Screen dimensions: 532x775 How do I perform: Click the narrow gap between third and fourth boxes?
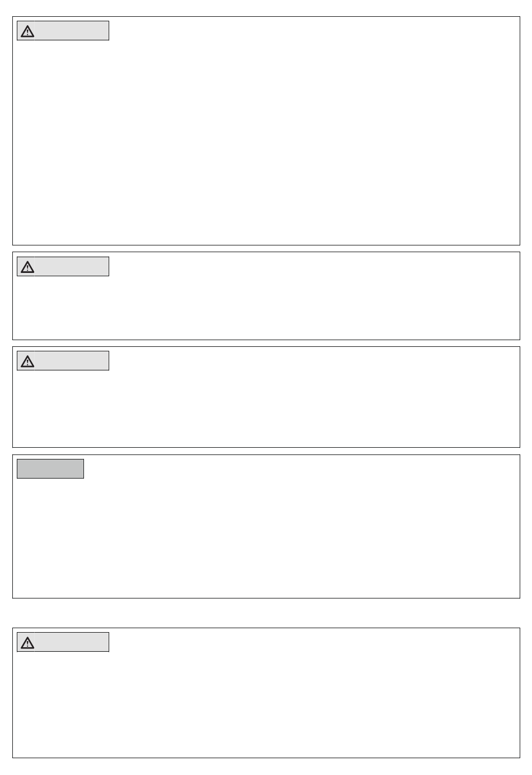pyautogui.click(x=266, y=451)
